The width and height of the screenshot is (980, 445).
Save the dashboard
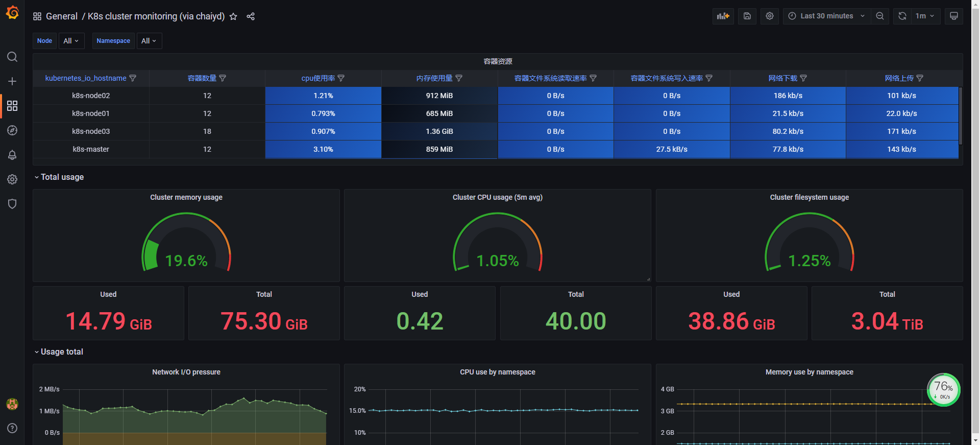747,16
